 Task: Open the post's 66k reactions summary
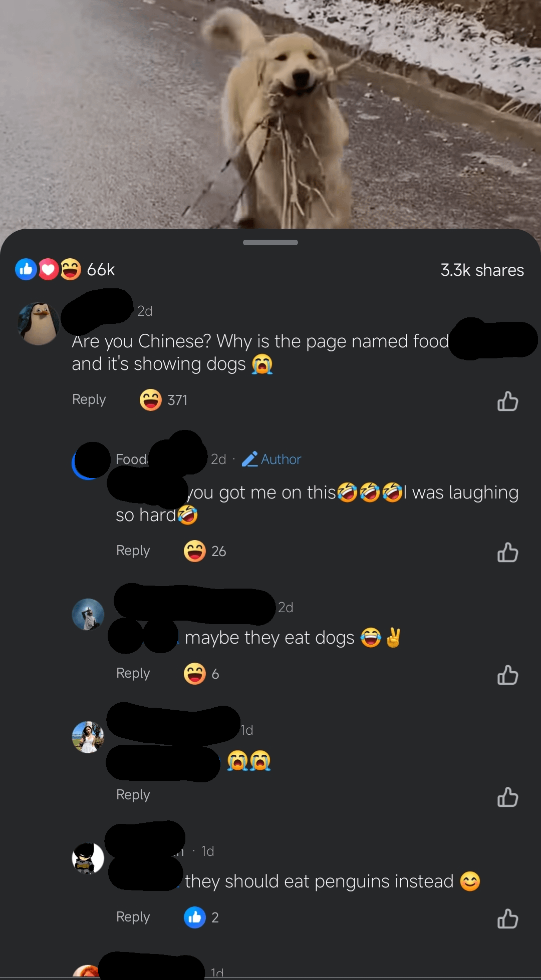coord(65,269)
